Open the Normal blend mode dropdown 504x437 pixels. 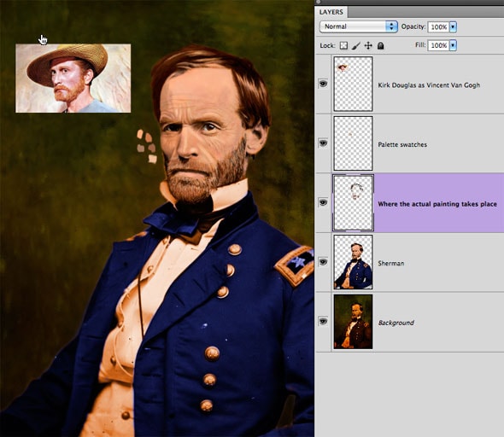(x=359, y=26)
